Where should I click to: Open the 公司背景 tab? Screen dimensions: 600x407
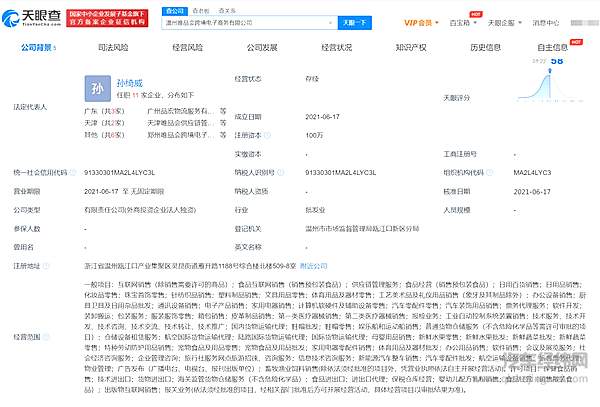pyautogui.click(x=38, y=47)
